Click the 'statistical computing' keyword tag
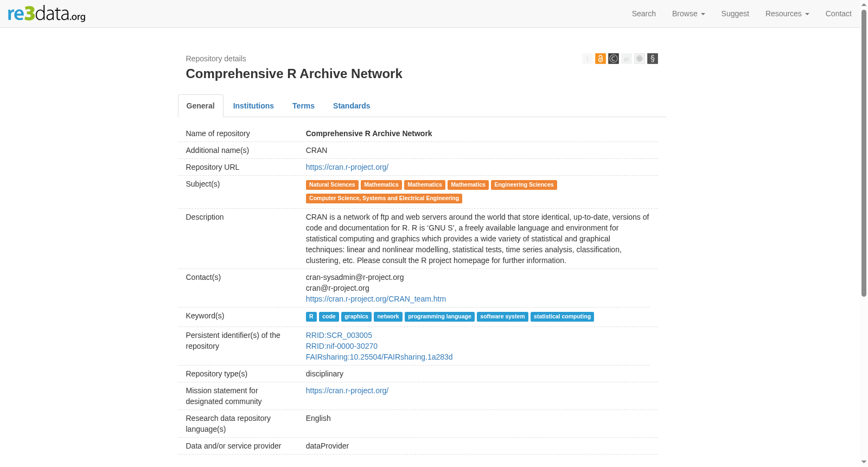Viewport: 868px width, 467px height. 562,317
